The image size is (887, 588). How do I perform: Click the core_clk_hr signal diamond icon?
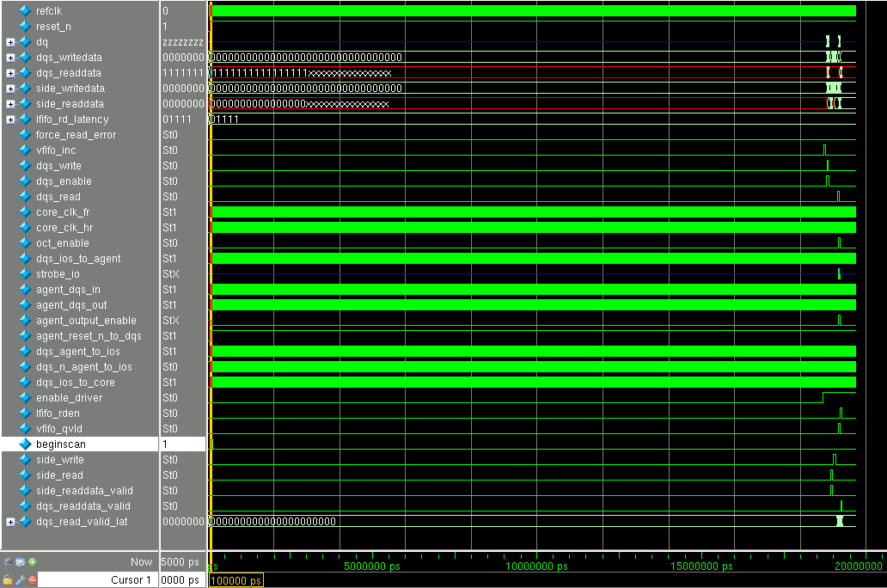point(26,228)
